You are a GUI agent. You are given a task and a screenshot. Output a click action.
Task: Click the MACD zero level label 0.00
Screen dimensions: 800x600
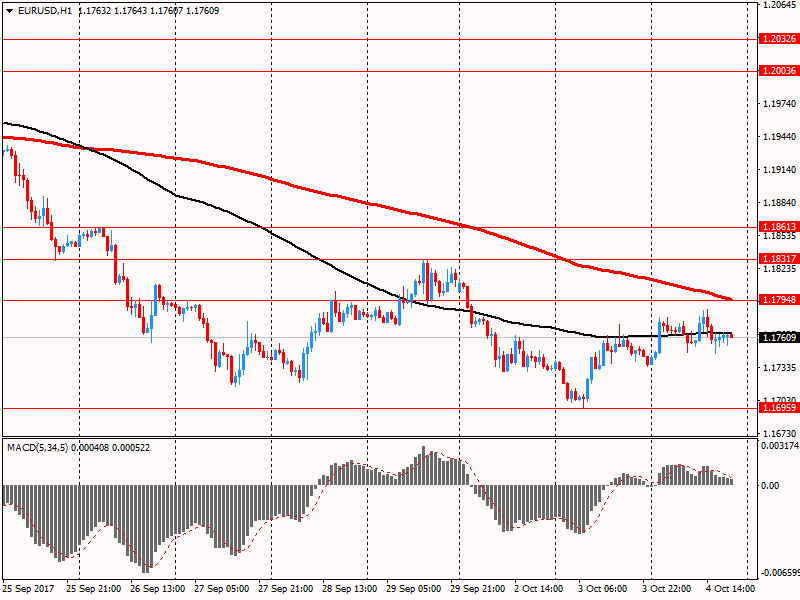(770, 486)
